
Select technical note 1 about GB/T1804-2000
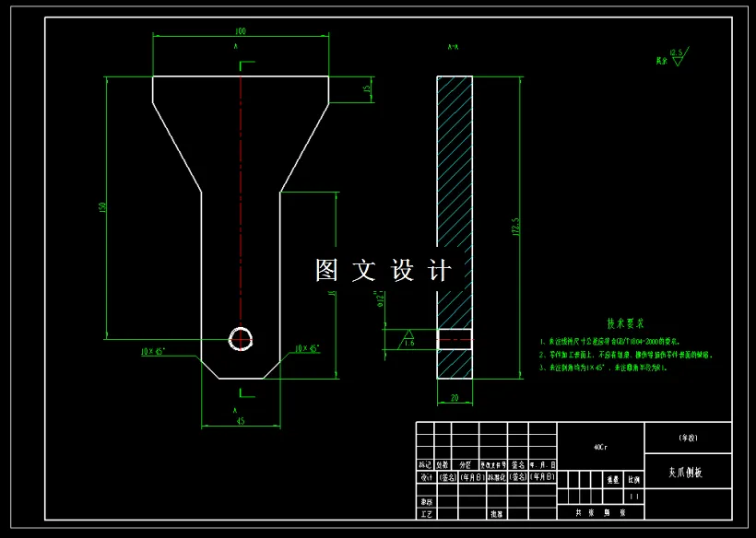tap(610, 342)
